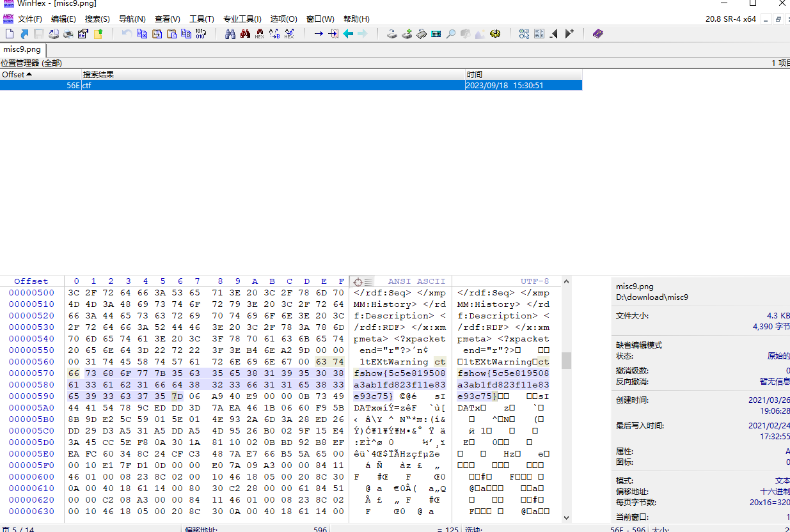790x532 pixels.
Task: Click offset row 00000630
Action: coord(31,512)
